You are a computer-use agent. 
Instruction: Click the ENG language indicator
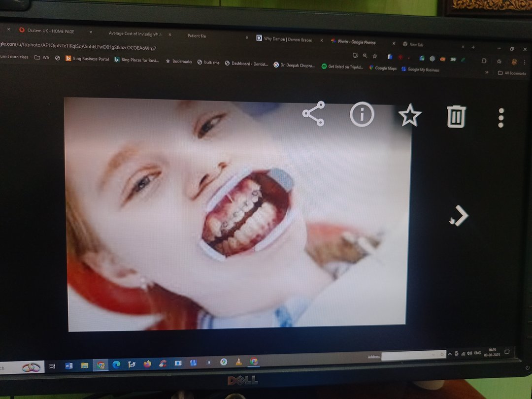pos(477,353)
